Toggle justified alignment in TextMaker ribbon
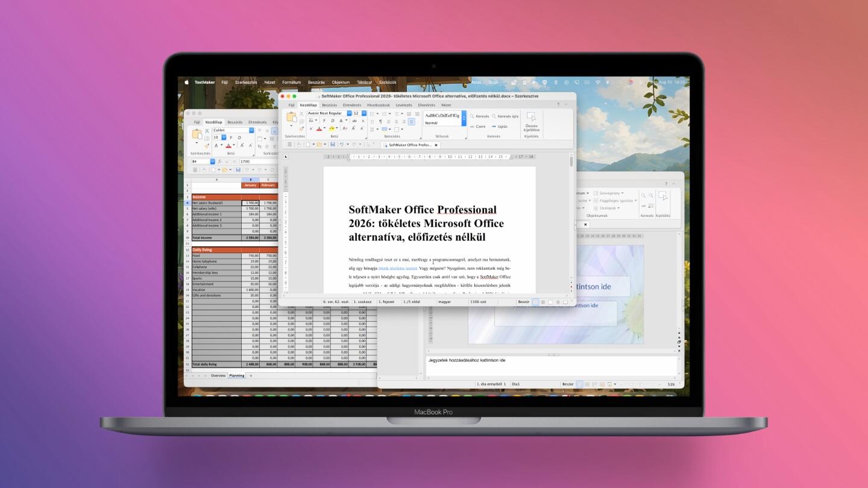868x488 pixels. click(411, 121)
